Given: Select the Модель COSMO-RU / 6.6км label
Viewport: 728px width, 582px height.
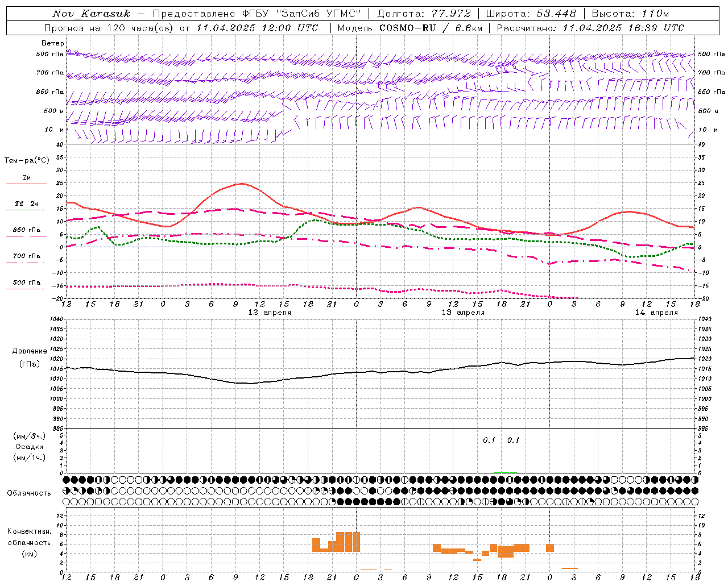Looking at the screenshot, I should click(410, 28).
